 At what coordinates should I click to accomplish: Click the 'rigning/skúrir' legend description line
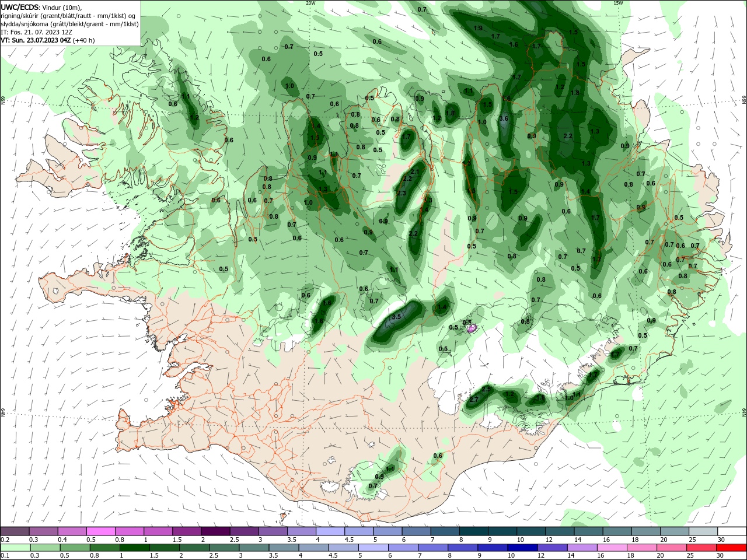click(68, 16)
